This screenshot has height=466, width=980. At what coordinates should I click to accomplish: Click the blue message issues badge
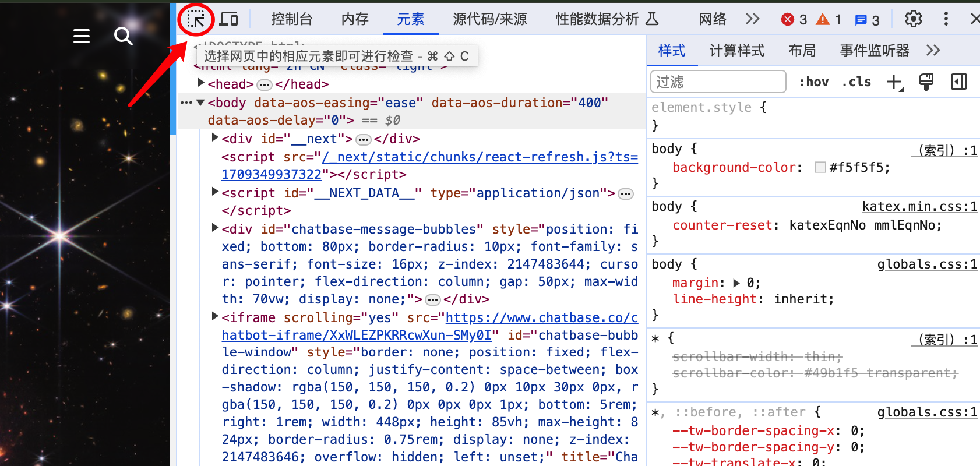click(x=867, y=20)
